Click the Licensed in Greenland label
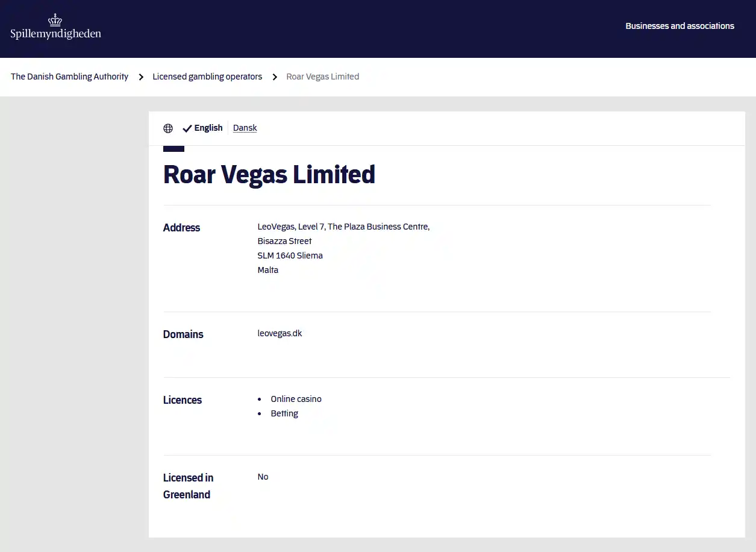 point(188,486)
